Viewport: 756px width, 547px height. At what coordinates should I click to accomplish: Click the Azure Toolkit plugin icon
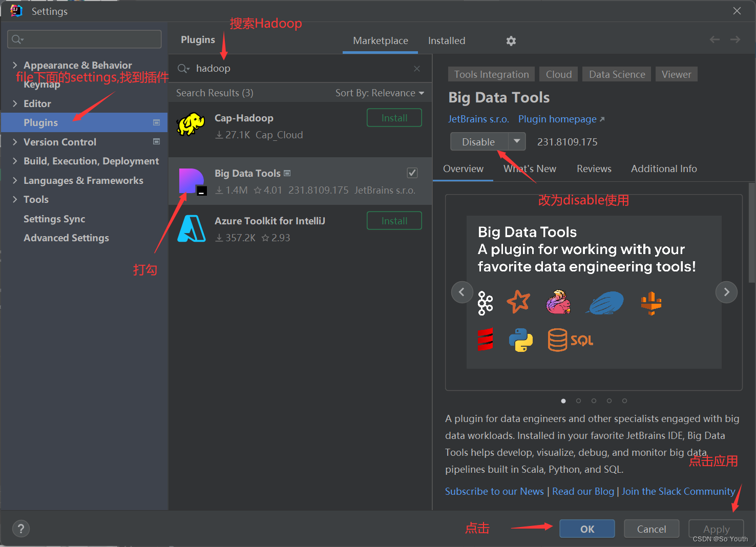[191, 228]
